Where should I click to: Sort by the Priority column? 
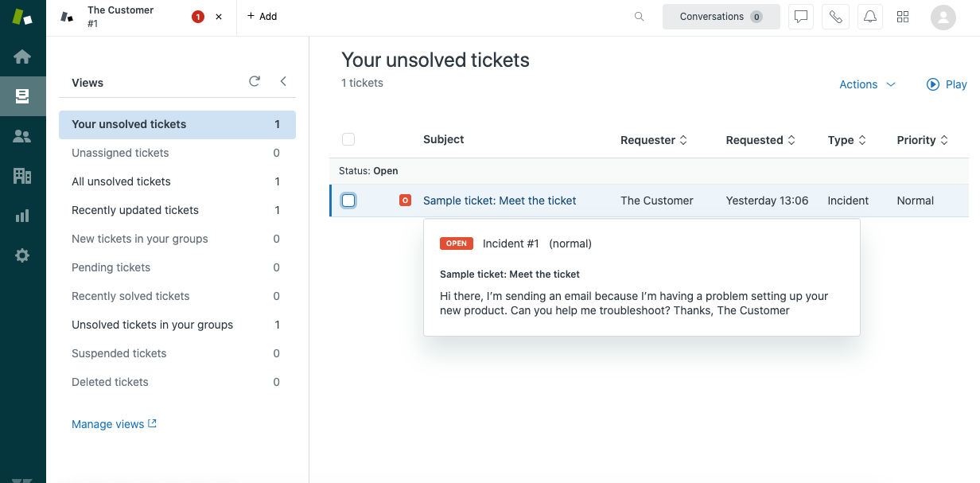pos(922,140)
